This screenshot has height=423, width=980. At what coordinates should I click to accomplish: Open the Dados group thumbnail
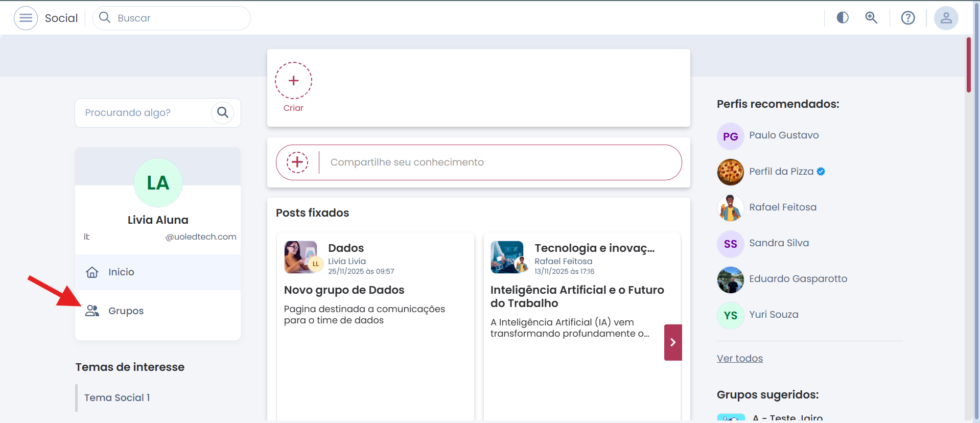(300, 257)
